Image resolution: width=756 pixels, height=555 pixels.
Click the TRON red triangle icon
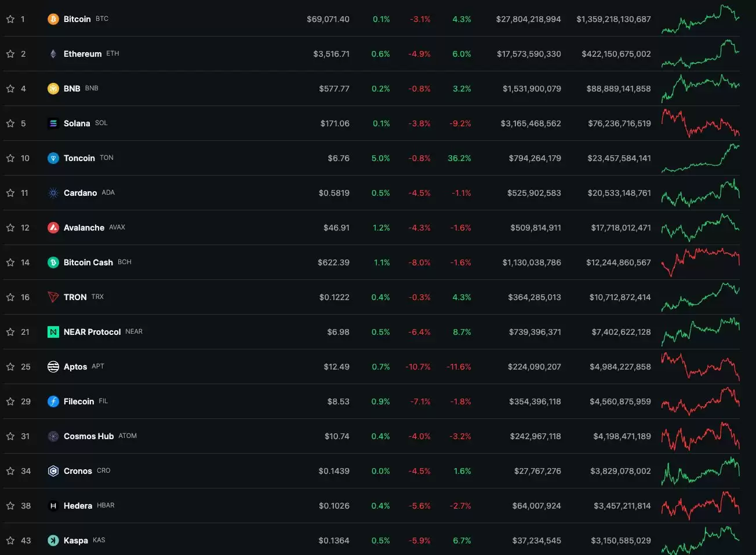[x=53, y=297]
